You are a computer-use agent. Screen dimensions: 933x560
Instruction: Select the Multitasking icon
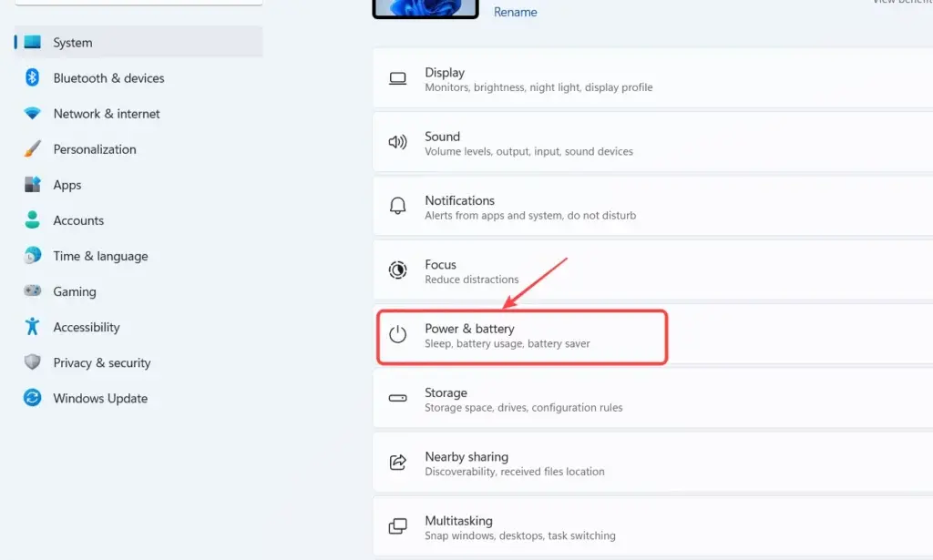pos(397,525)
